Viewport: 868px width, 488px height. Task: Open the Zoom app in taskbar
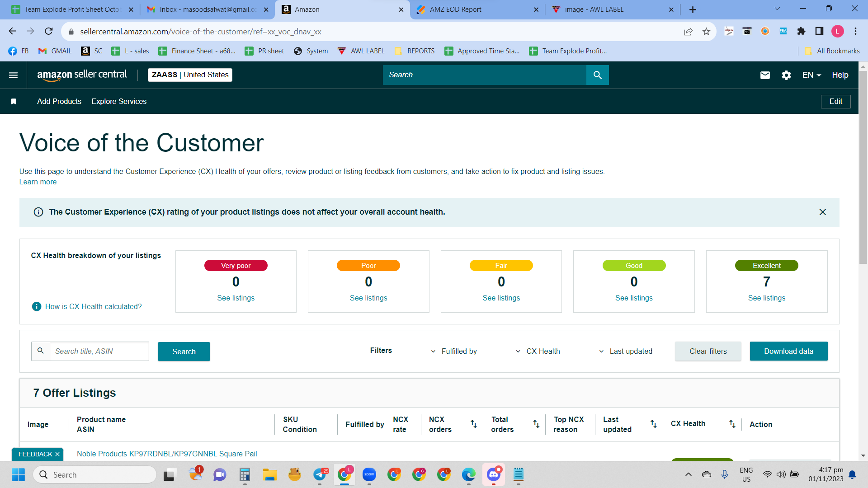(x=369, y=474)
